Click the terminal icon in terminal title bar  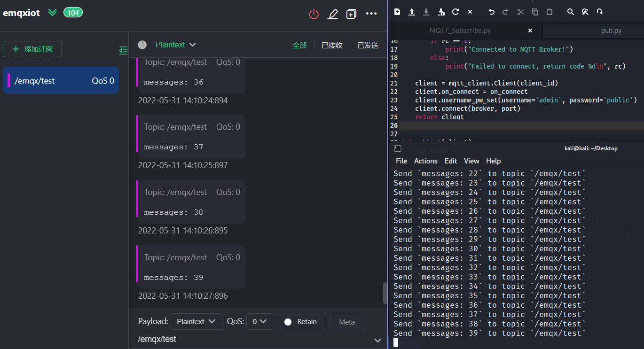coord(398,148)
